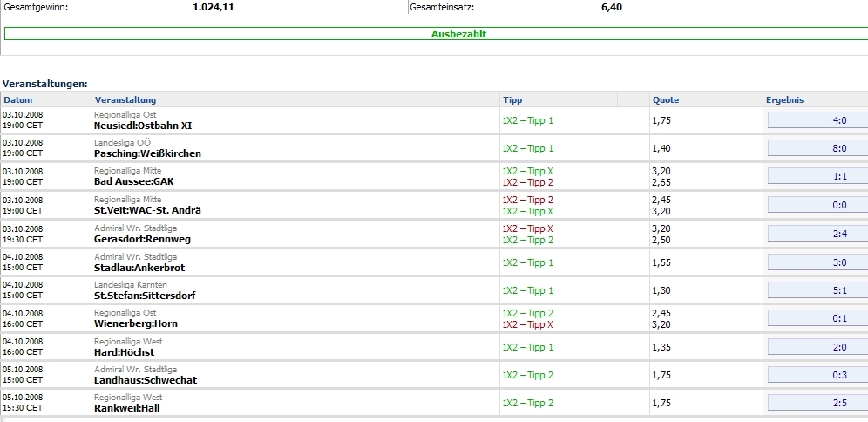
Task: Click Tipp 1 for St.Stefan:Sittersdorf
Action: (x=527, y=290)
